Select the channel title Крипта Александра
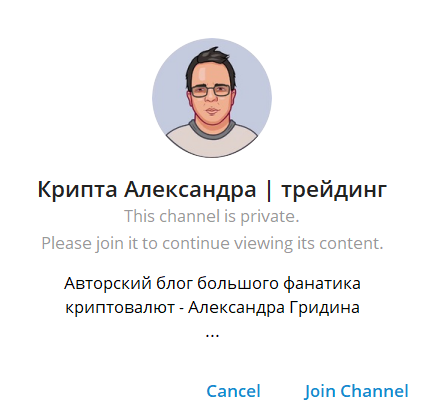This screenshot has width=421, height=410. [x=147, y=190]
